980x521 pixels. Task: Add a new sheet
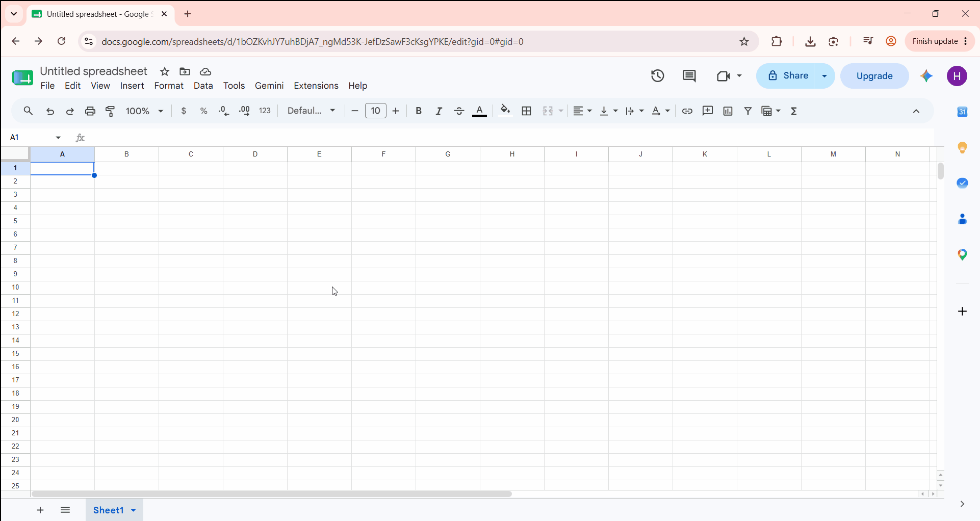point(40,510)
